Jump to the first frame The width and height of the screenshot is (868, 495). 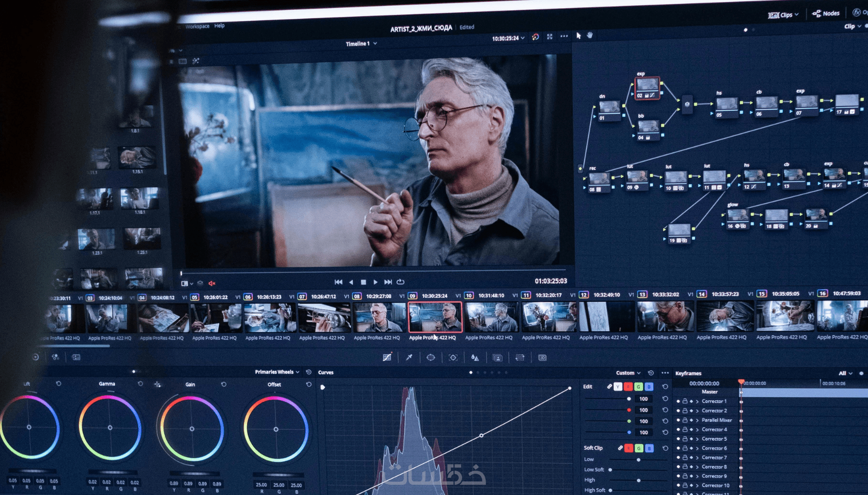pos(338,282)
